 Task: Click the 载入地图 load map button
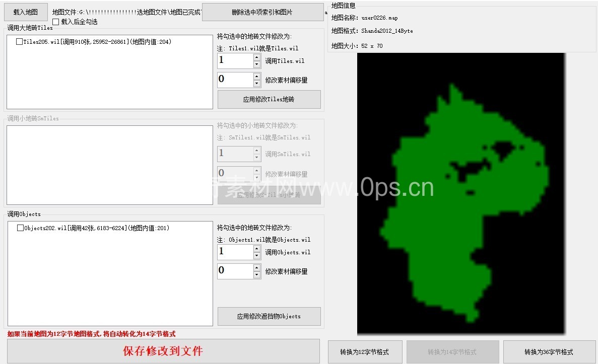[26, 12]
